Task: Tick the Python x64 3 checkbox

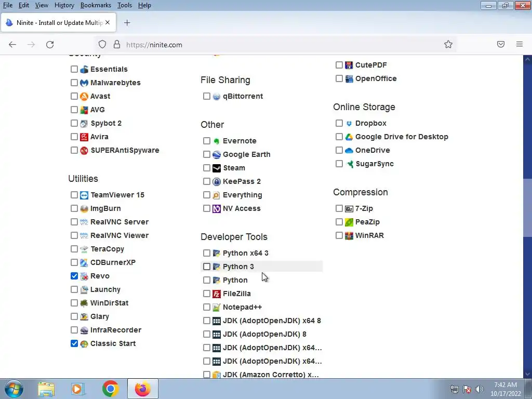Action: [x=207, y=253]
